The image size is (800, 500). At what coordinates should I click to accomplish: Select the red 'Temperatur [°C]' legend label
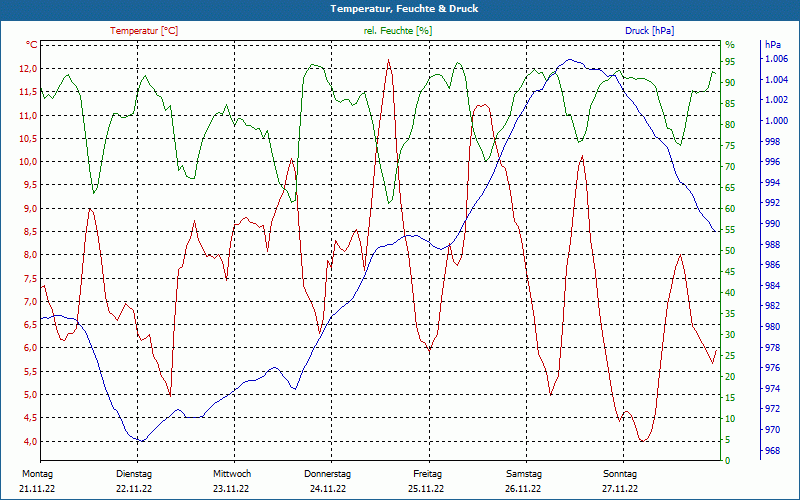click(144, 31)
